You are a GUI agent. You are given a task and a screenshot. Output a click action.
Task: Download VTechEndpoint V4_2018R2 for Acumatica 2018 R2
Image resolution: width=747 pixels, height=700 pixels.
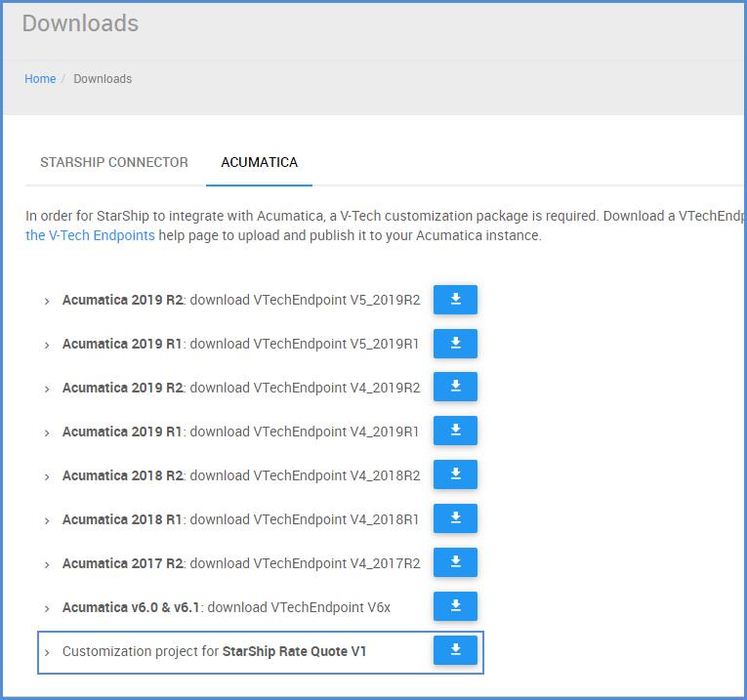455,474
